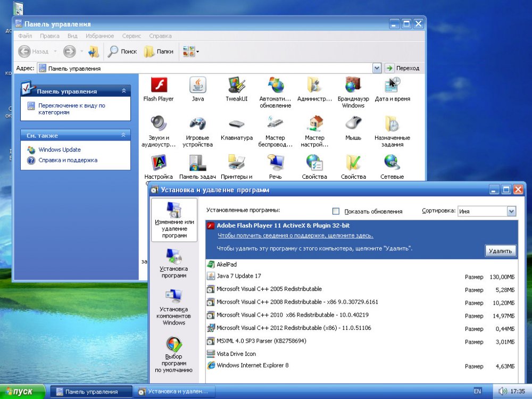Open the Flash Player control panel icon
The height and width of the screenshot is (399, 532).
coord(159,89)
